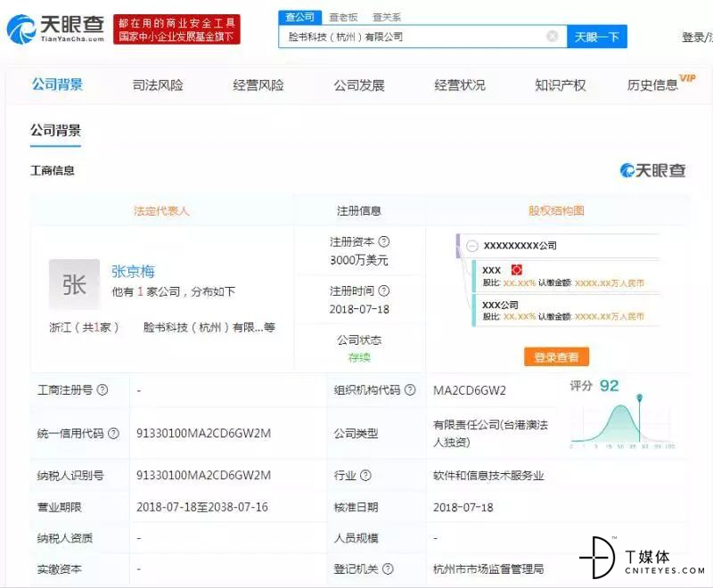Viewport: 713px width, 588px height.
Task: Collapse the XXXXXXXXX公司 equity node
Action: [x=472, y=246]
